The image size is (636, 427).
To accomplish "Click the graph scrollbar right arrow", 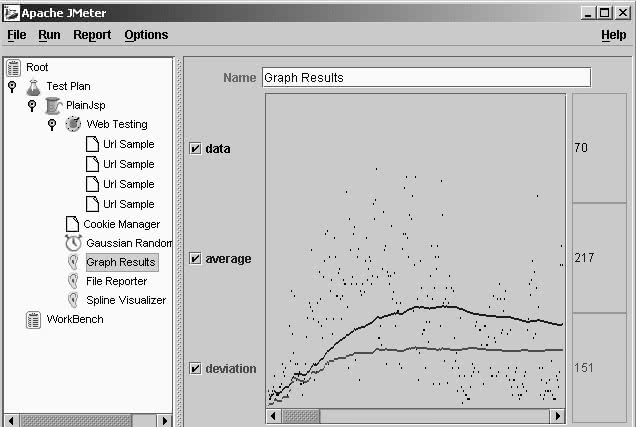I will 557,416.
